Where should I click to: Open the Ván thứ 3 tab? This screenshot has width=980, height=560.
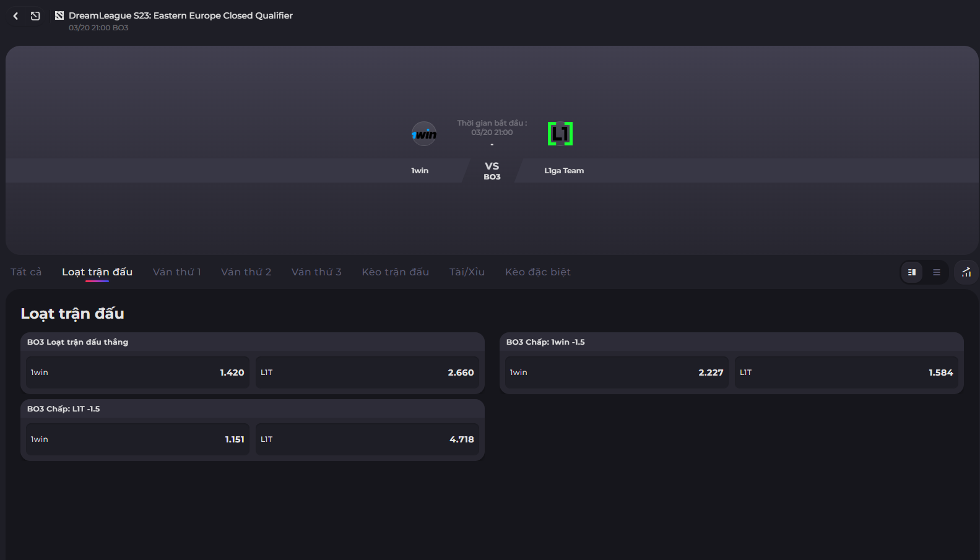[x=316, y=272]
